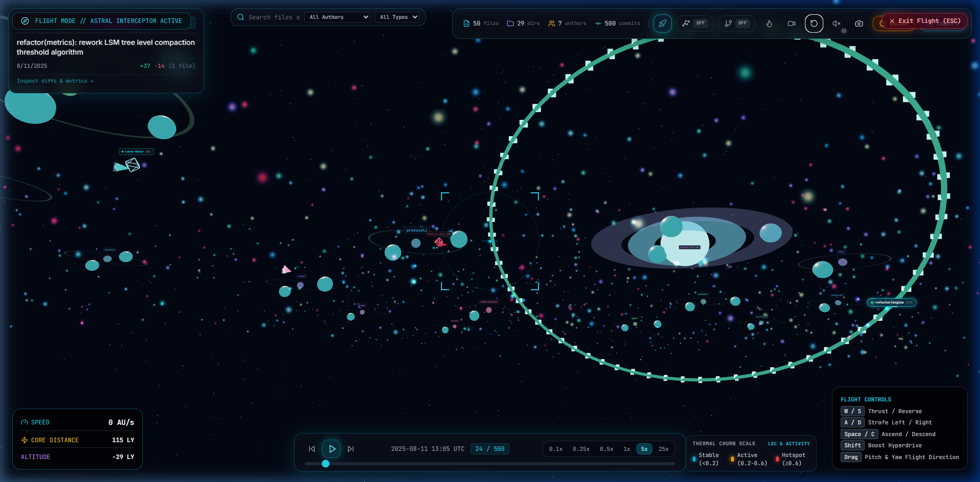Screen dimensions: 980x482
Task: Click the magnifier search icon
Action: click(x=240, y=17)
